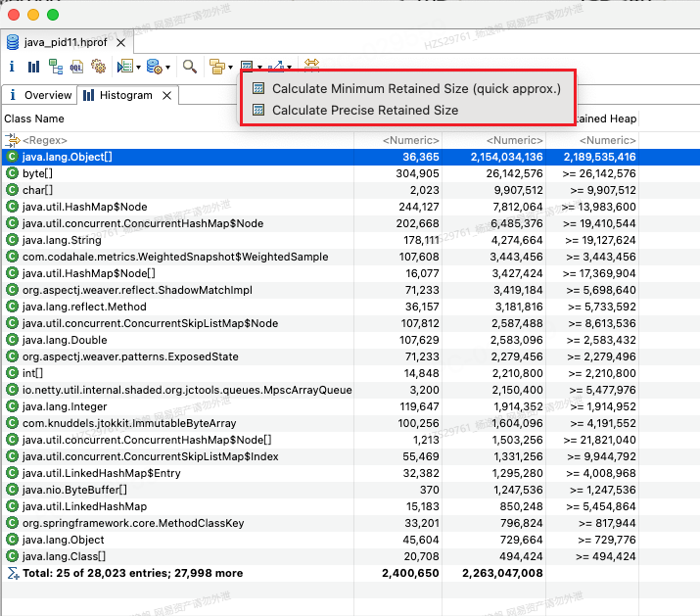Select the ConcurrentSkipListMap$Node row
The height and width of the screenshot is (616, 700).
(x=350, y=323)
